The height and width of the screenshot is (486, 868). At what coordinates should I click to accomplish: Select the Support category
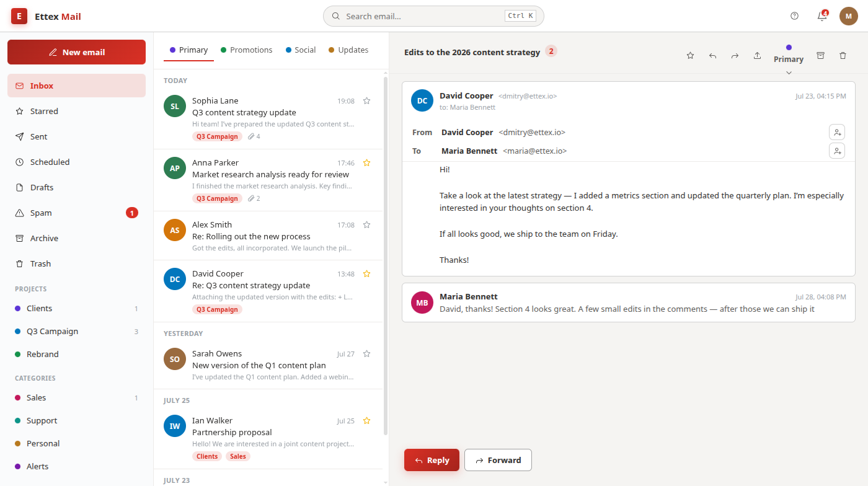click(x=76, y=420)
